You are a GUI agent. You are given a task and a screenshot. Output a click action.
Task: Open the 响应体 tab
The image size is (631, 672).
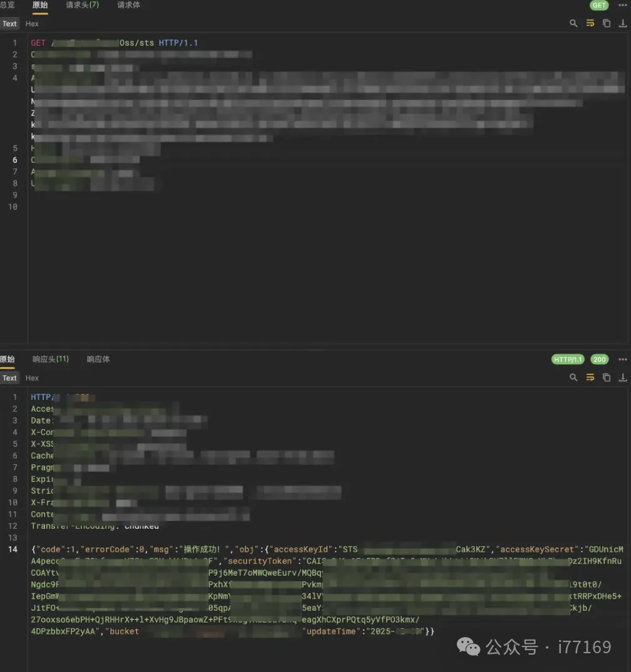tap(98, 359)
